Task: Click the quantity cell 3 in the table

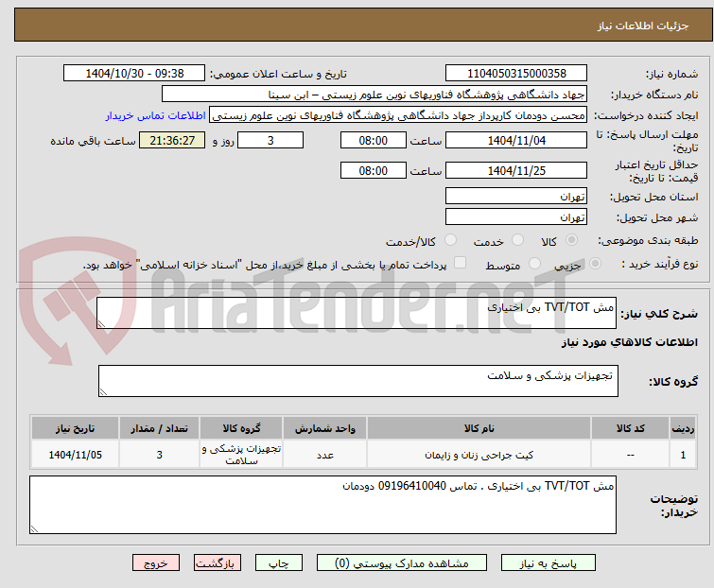Action: tap(159, 455)
